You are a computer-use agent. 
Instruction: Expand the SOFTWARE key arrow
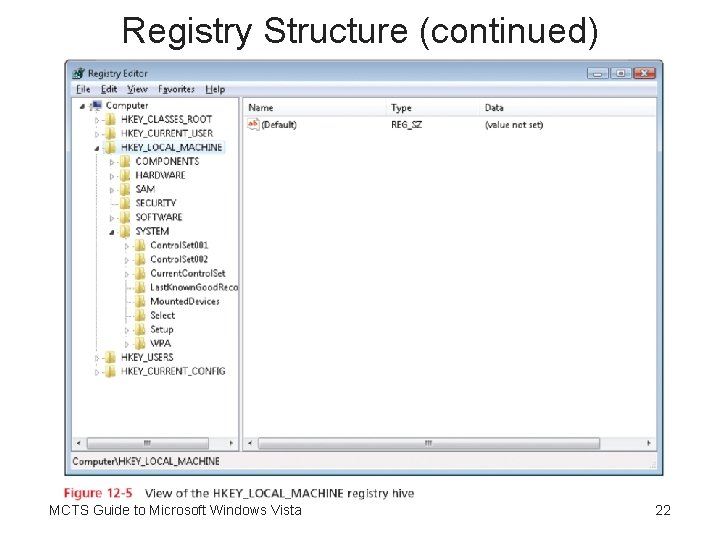[111, 218]
